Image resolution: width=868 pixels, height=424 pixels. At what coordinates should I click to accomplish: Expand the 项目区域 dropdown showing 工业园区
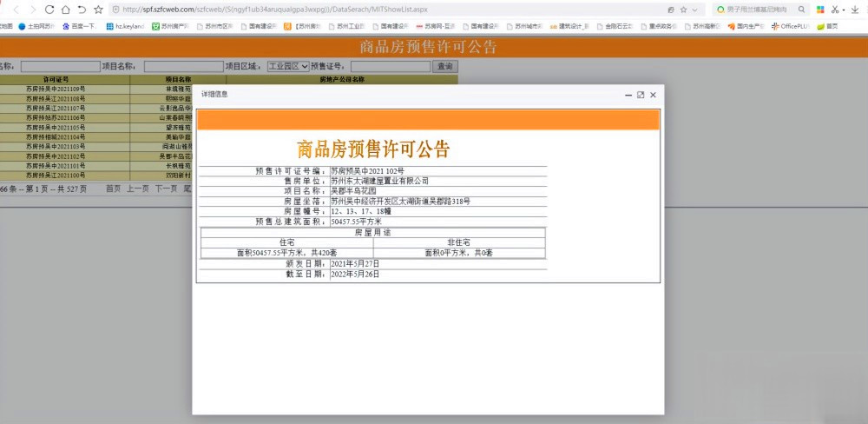tap(287, 66)
